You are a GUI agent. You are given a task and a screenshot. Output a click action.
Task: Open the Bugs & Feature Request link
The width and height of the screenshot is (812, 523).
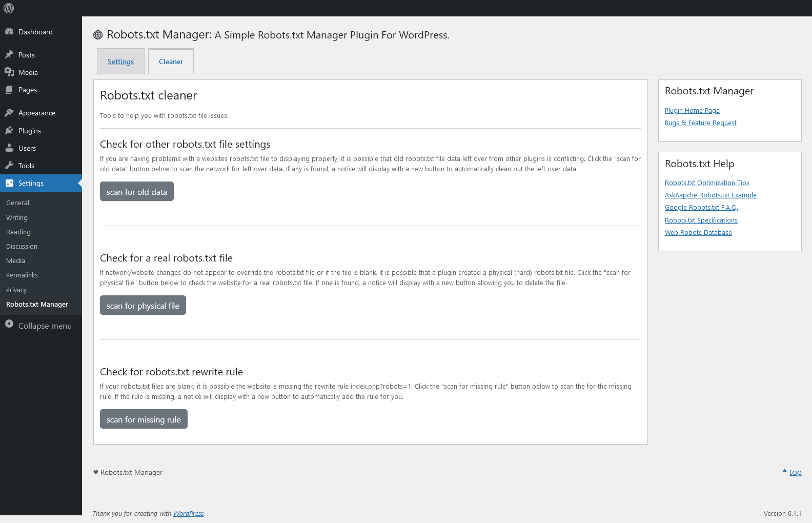[701, 123]
